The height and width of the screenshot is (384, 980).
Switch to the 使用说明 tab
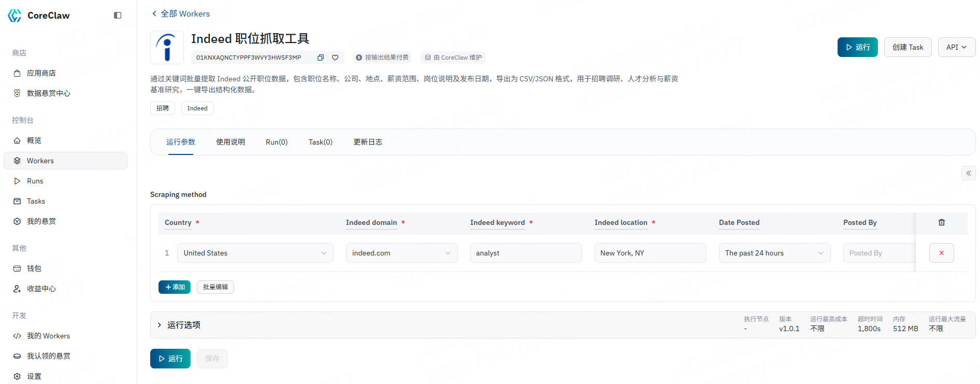coord(230,142)
